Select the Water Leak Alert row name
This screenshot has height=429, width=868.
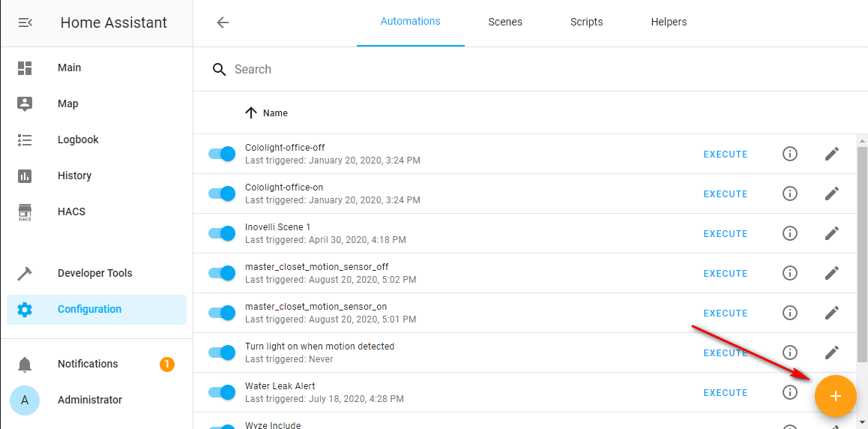click(280, 385)
